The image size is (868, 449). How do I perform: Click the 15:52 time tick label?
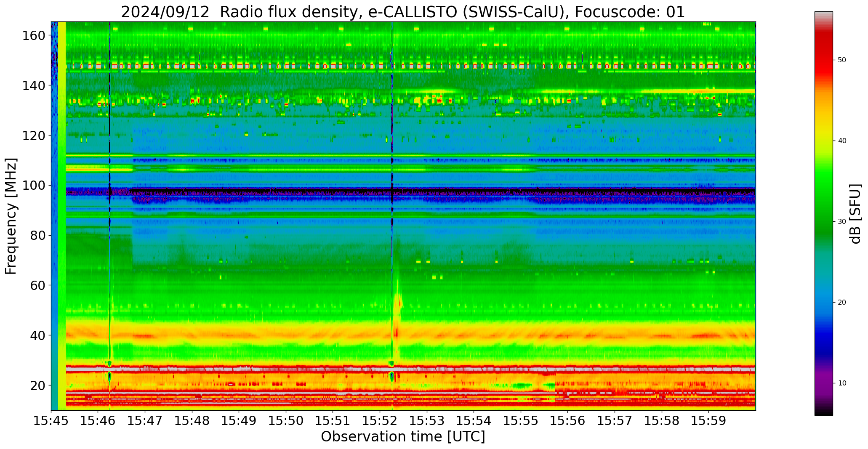click(x=380, y=421)
